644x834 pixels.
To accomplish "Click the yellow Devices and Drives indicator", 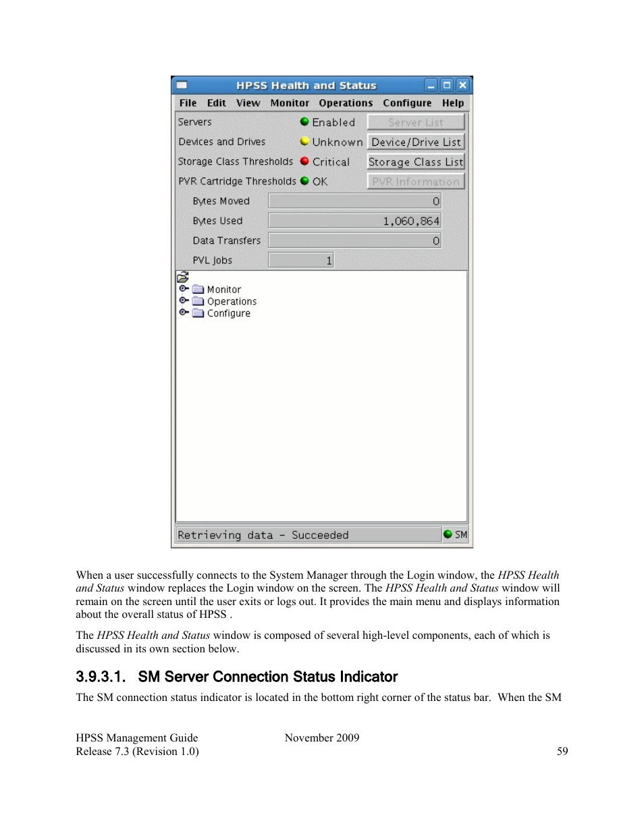I will coord(304,141).
